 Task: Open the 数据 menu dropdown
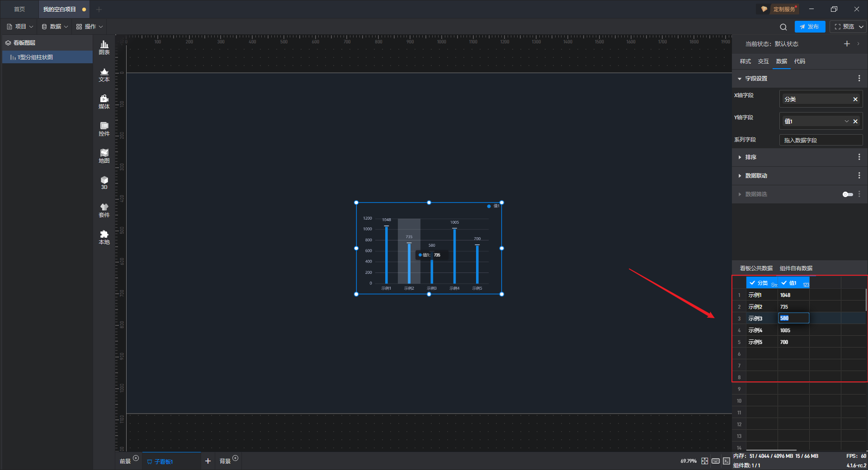[x=55, y=27]
